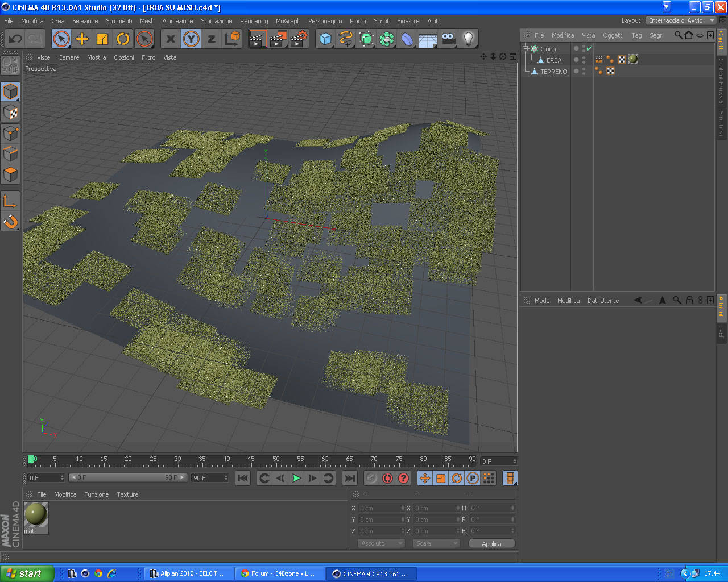The height and width of the screenshot is (582, 728).
Task: Activate the Rotate tool
Action: point(123,39)
